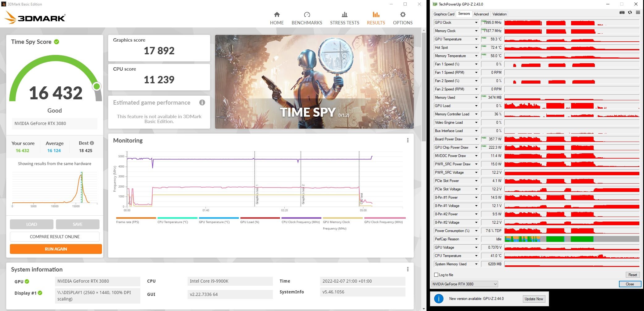644x311 pixels.
Task: Click the GPU-Z title bar app icon
Action: pyautogui.click(x=435, y=4)
